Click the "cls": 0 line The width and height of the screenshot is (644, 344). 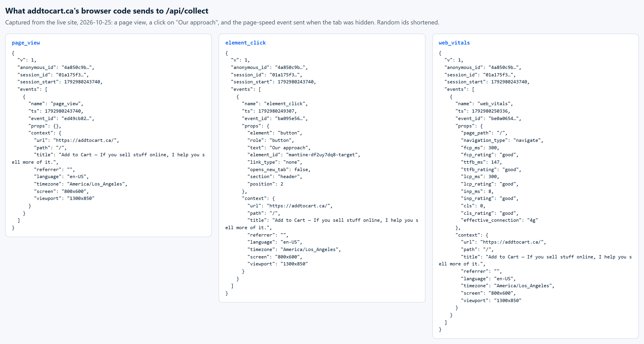pyautogui.click(x=473, y=206)
